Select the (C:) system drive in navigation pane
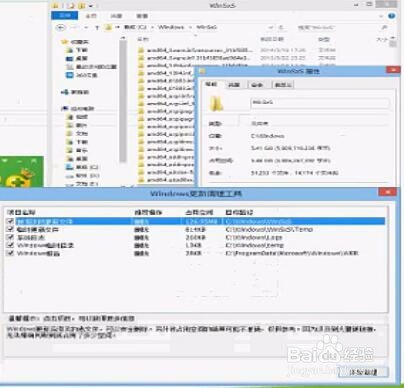Screen dimensions: 404x388 tap(82, 167)
